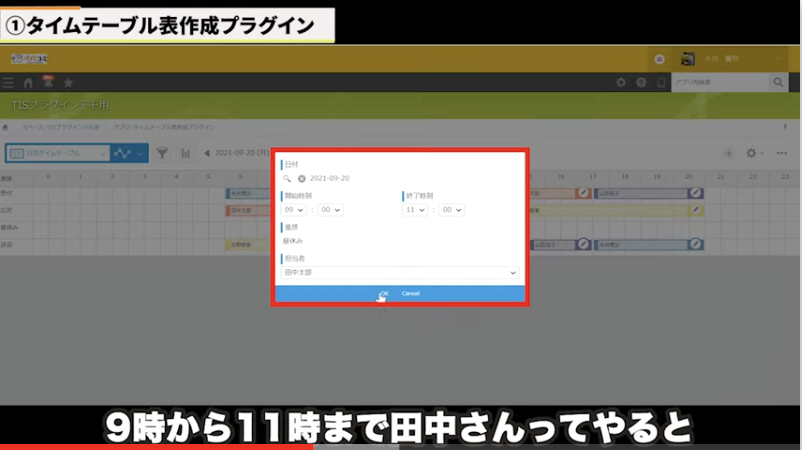Open the 担当者 田中太郎 dropdown
The image size is (802, 450).
point(400,272)
